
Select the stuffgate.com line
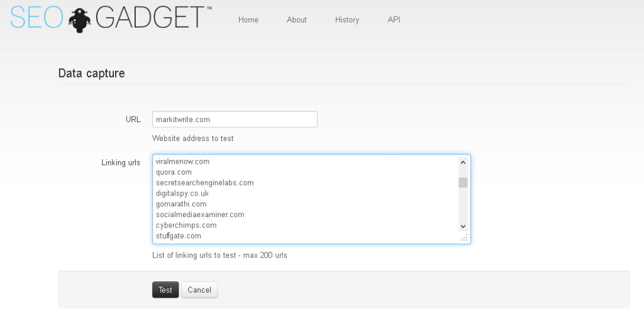178,236
